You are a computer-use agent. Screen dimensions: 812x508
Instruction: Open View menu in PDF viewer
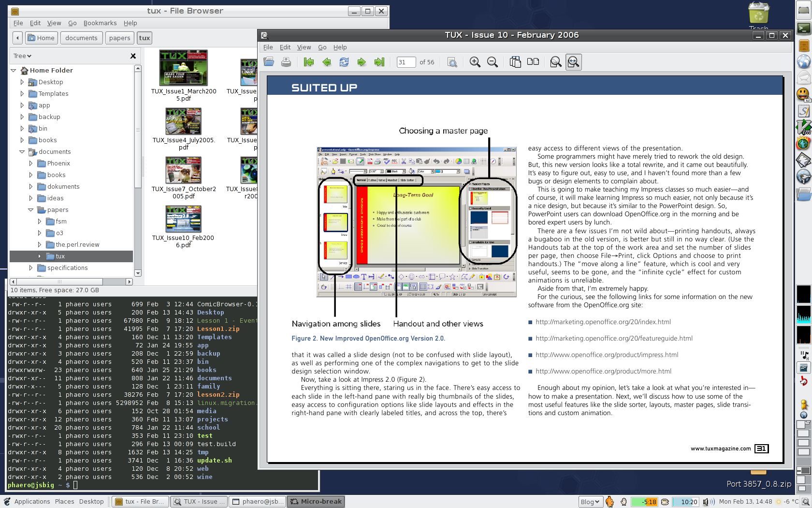click(x=304, y=47)
